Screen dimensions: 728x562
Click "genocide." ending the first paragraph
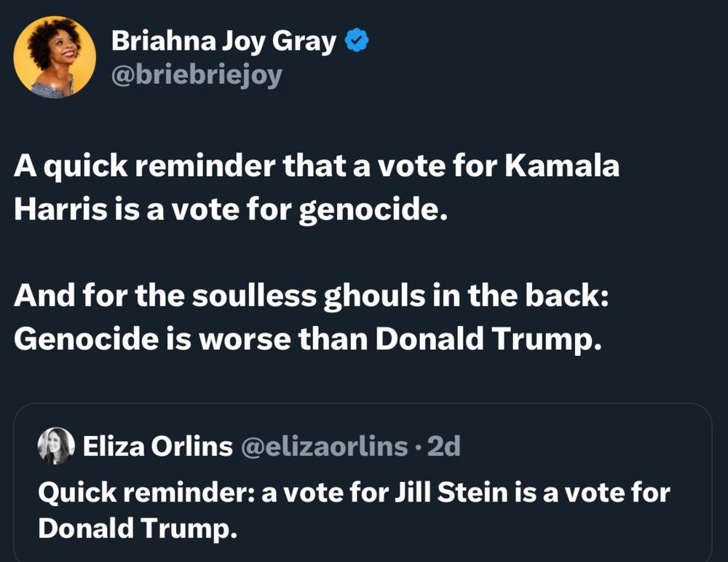371,210
